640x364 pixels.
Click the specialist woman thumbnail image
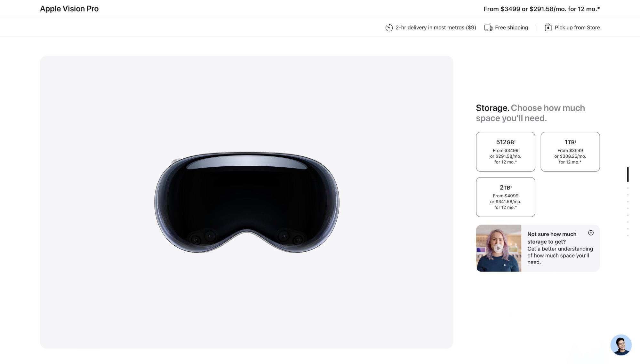pos(499,248)
